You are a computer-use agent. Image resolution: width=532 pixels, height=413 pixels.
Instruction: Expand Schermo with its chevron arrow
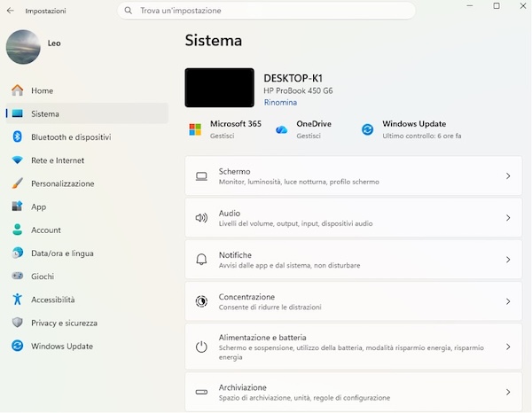coord(508,176)
